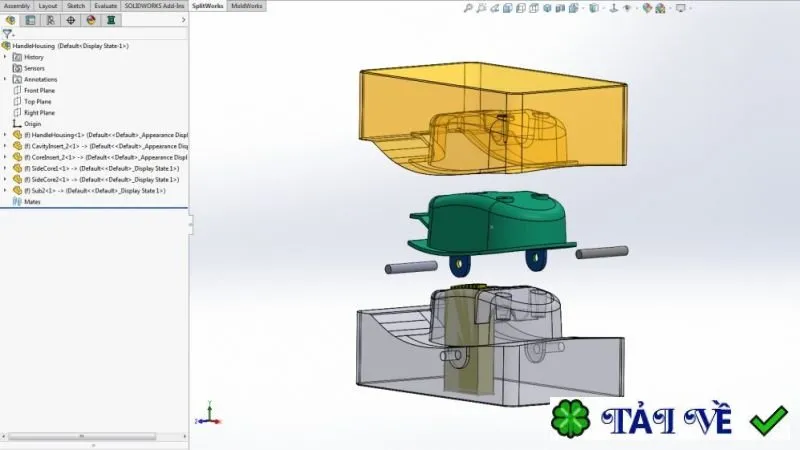Switch to the Assembly tab
Screen dimensions: 800x450
(x=17, y=6)
